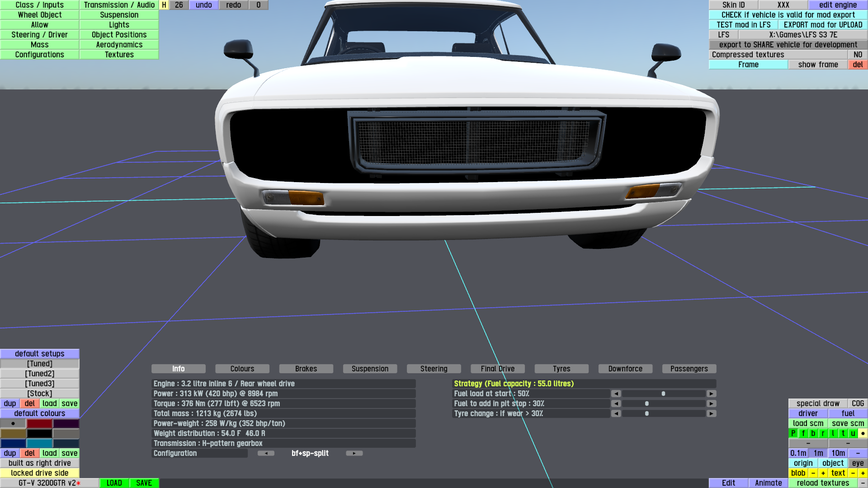Click the 'P' view shortcut button

click(x=793, y=433)
